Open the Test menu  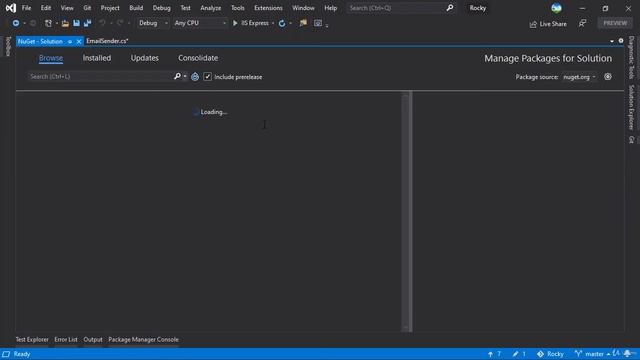(185, 8)
